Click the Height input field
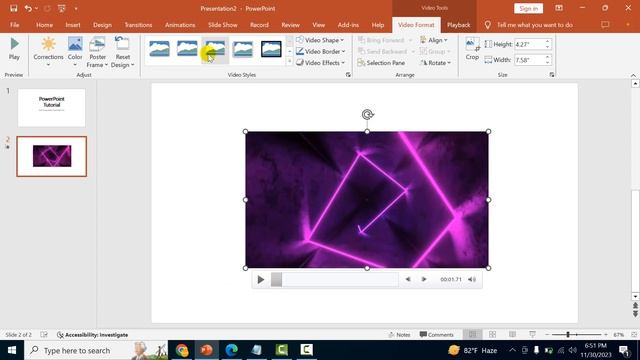The height and width of the screenshot is (360, 640). [x=529, y=44]
